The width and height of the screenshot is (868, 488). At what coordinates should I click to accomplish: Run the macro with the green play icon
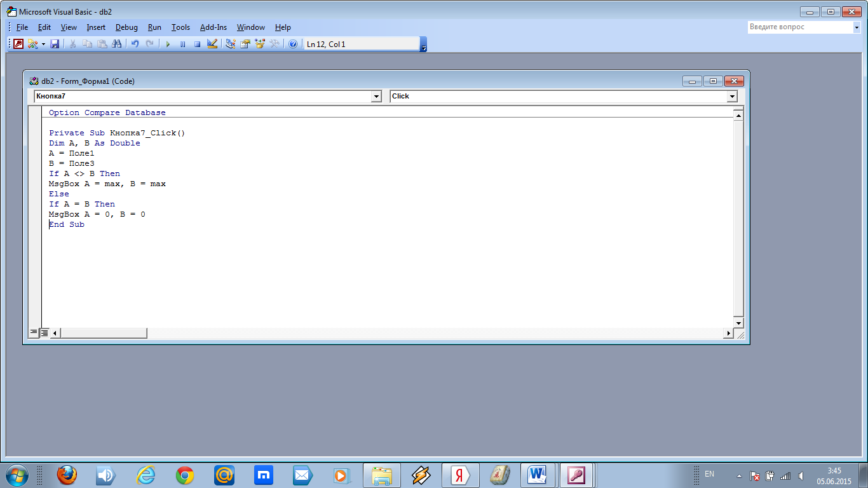(x=168, y=44)
